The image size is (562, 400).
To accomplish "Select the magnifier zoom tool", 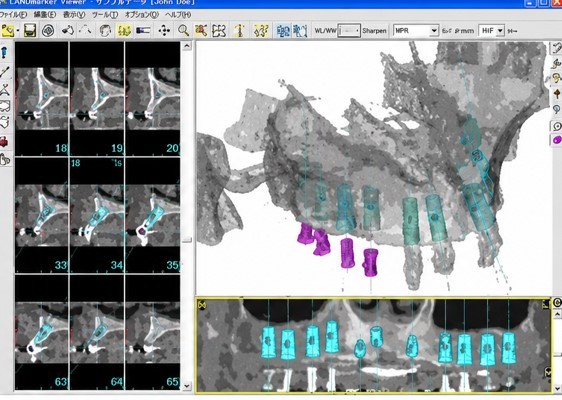I will (183, 30).
